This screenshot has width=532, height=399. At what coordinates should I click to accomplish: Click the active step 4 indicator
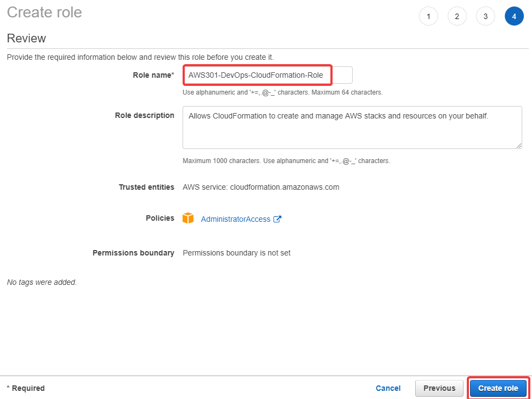(514, 16)
